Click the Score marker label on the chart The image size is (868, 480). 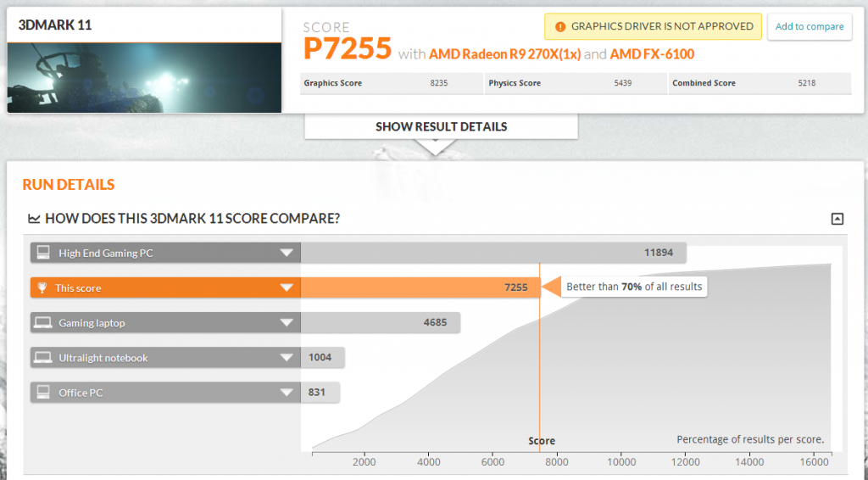pyautogui.click(x=542, y=441)
